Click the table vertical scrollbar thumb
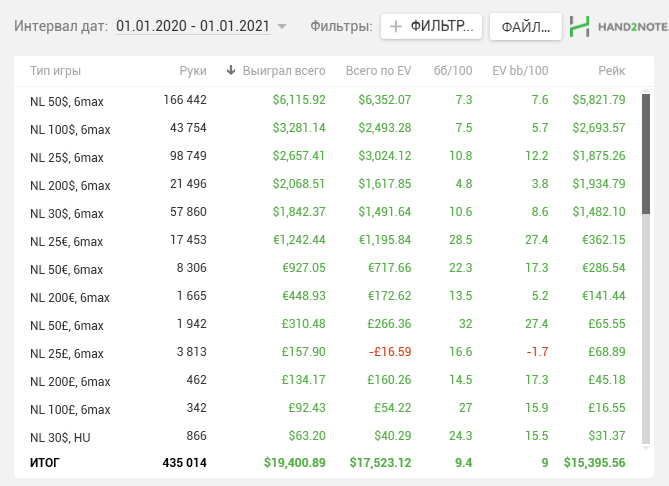Screen dimensions: 669x486 coord(646,154)
